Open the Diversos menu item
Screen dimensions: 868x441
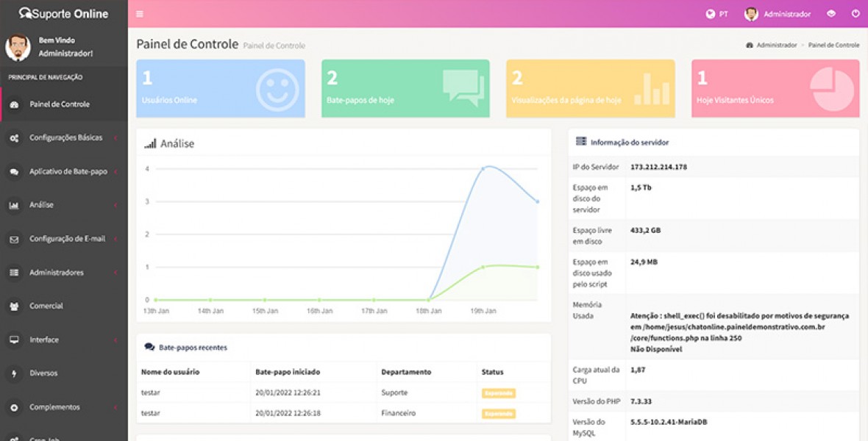[64, 373]
